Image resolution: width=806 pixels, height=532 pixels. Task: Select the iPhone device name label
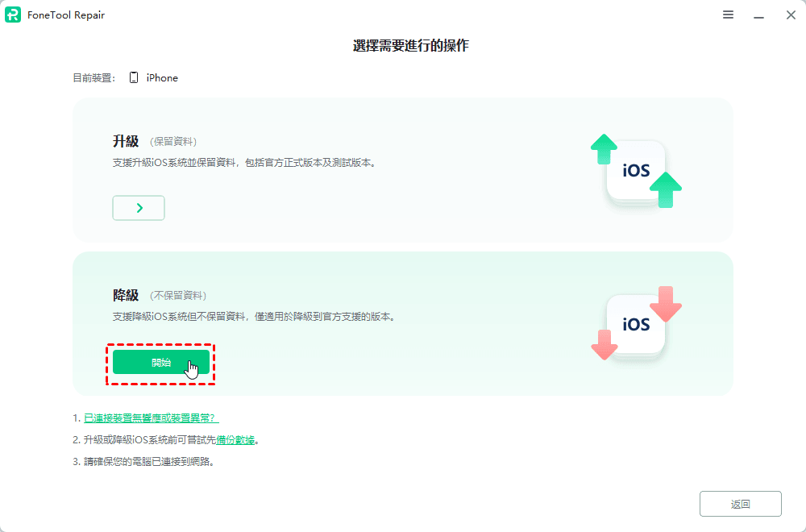point(162,78)
